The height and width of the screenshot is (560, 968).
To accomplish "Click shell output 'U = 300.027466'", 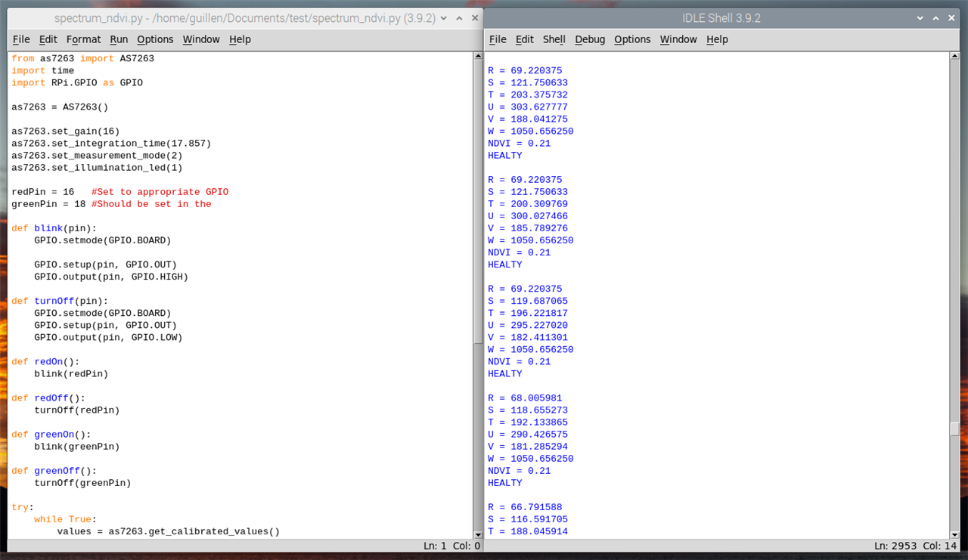I will (x=528, y=215).
